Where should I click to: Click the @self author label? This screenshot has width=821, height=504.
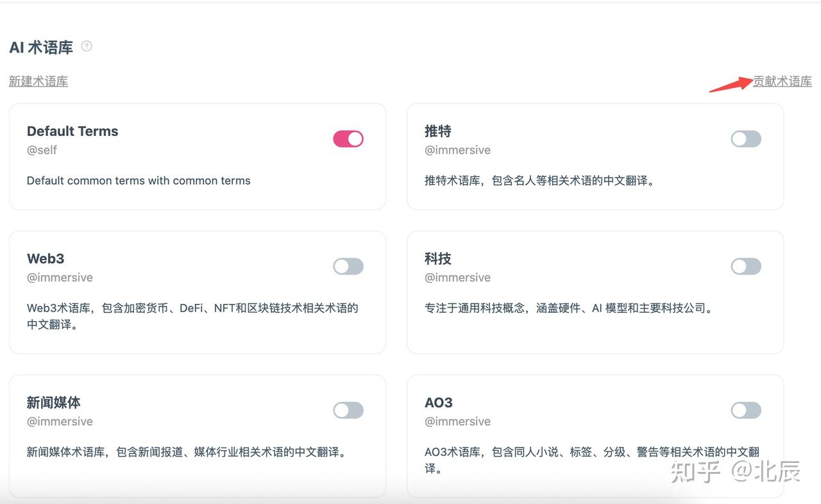[x=42, y=150]
